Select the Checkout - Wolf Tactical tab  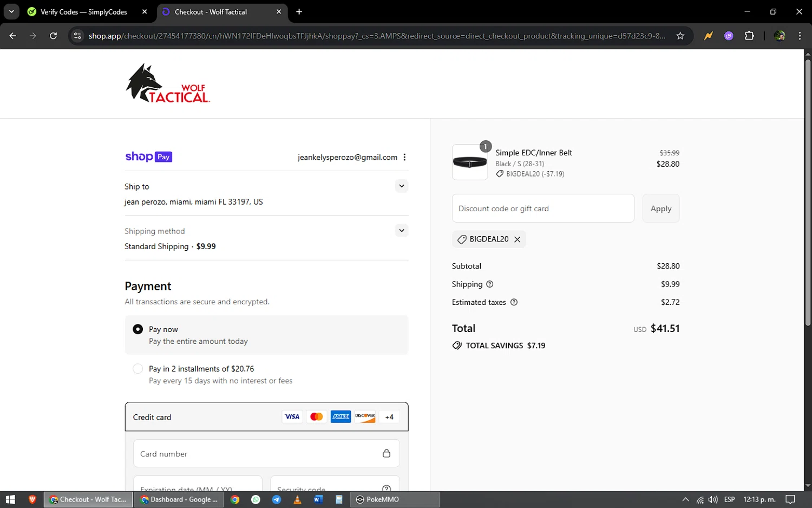(222, 11)
